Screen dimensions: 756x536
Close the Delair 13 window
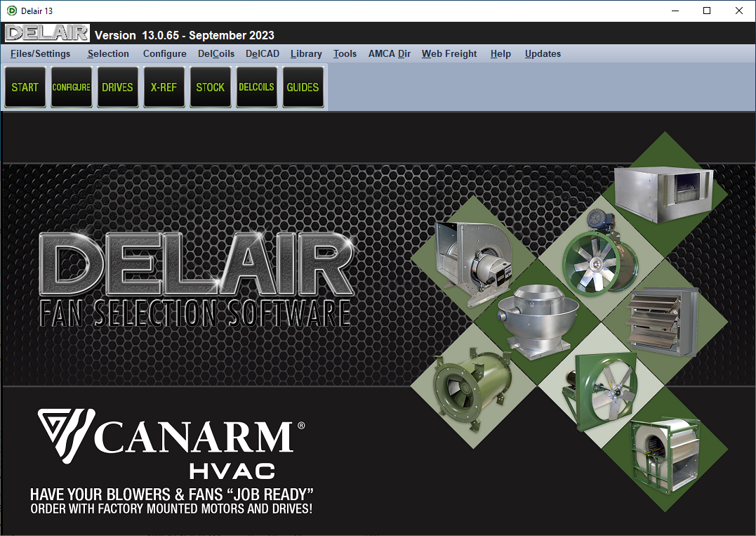pyautogui.click(x=738, y=11)
